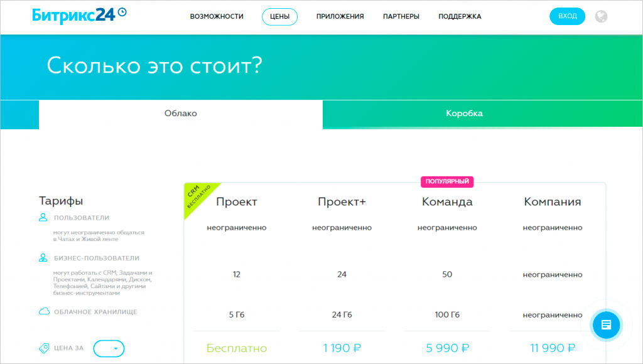Image resolution: width=643 pixels, height=364 pixels.
Task: Open the ЦЕНА ЗА dropdown
Action: point(109,348)
